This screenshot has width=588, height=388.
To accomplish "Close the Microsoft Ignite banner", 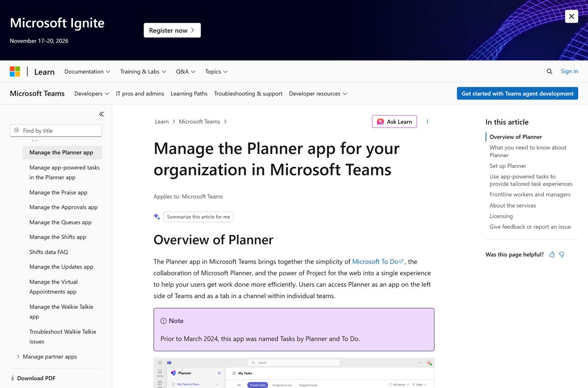I will [571, 16].
